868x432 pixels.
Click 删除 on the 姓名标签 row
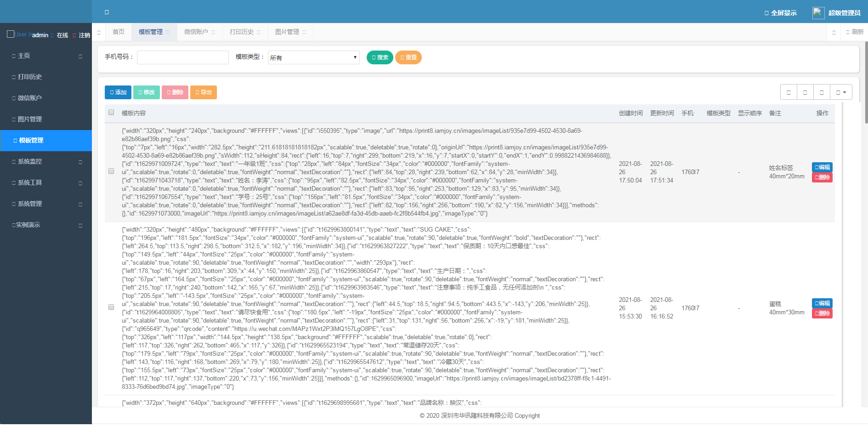pos(822,177)
